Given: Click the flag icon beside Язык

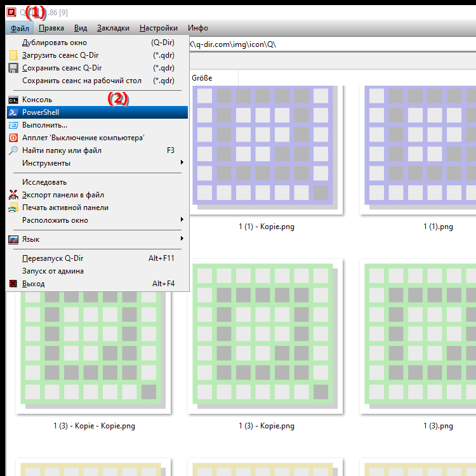Looking at the screenshot, I should (13, 239).
